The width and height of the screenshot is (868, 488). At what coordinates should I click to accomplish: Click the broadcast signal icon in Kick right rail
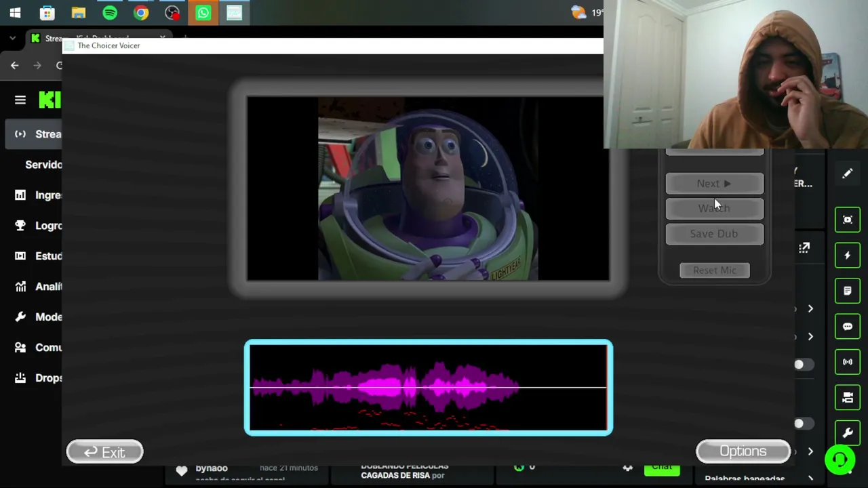tap(848, 362)
